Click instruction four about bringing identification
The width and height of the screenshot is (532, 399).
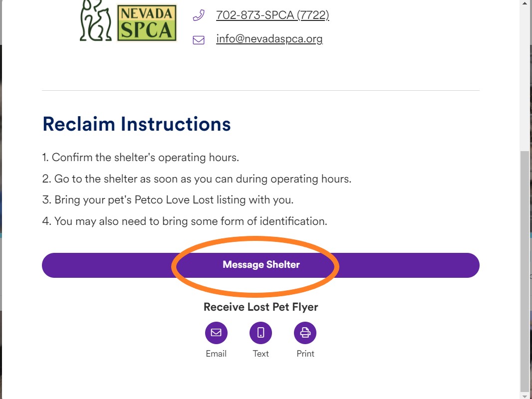pos(185,221)
